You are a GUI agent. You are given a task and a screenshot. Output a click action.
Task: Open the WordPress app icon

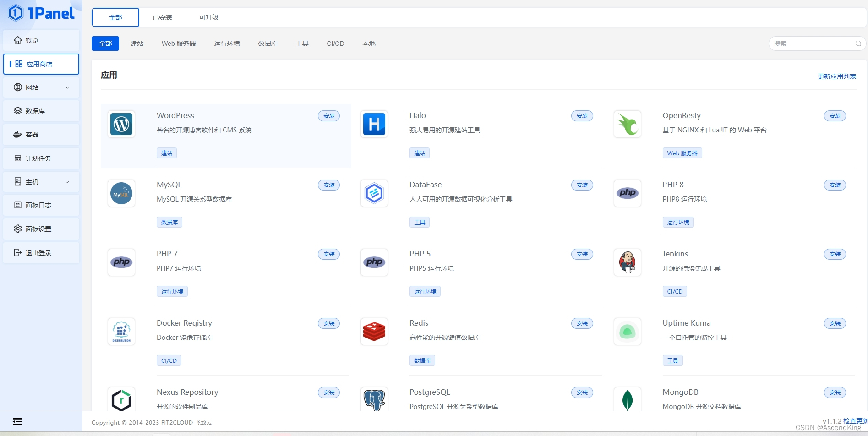(x=121, y=124)
